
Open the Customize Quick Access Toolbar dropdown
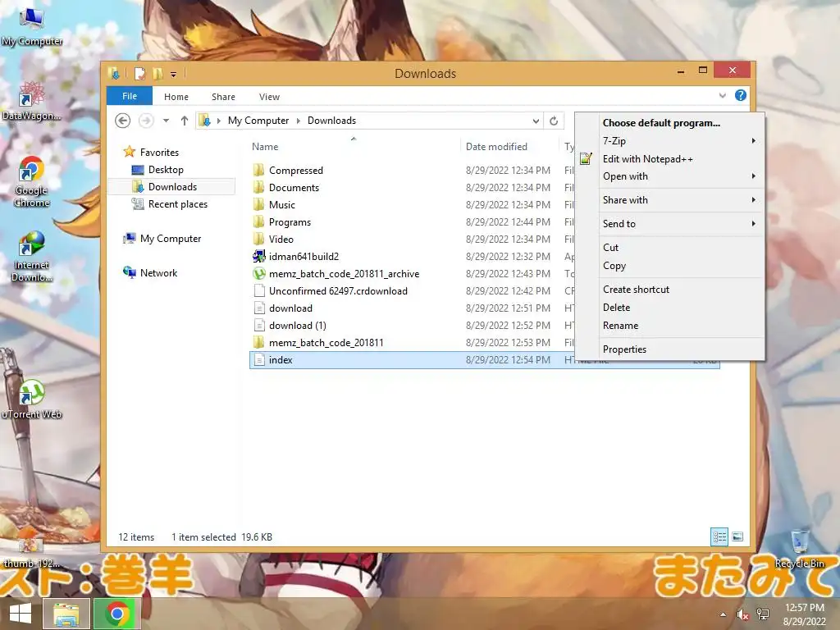[x=174, y=74]
